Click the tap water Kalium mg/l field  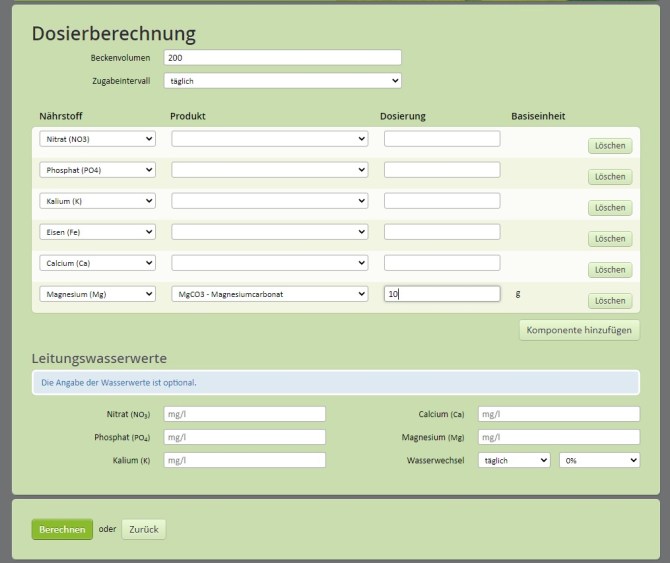tap(244, 460)
